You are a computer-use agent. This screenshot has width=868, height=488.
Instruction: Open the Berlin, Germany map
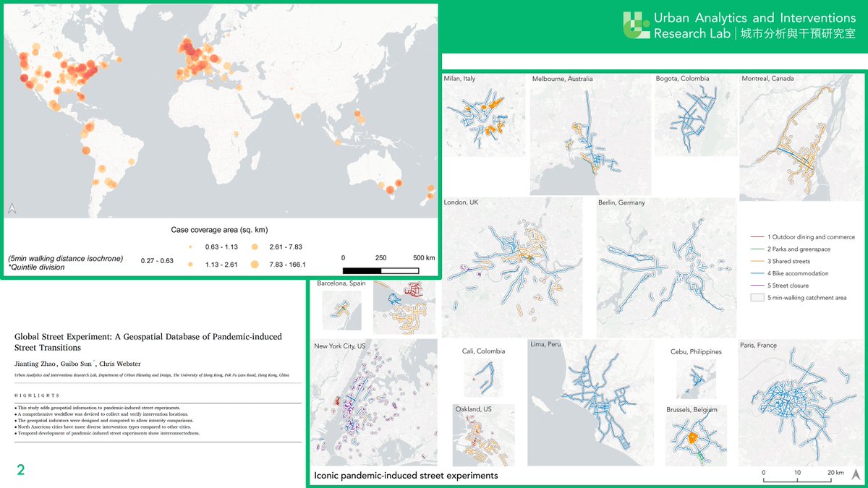point(665,267)
